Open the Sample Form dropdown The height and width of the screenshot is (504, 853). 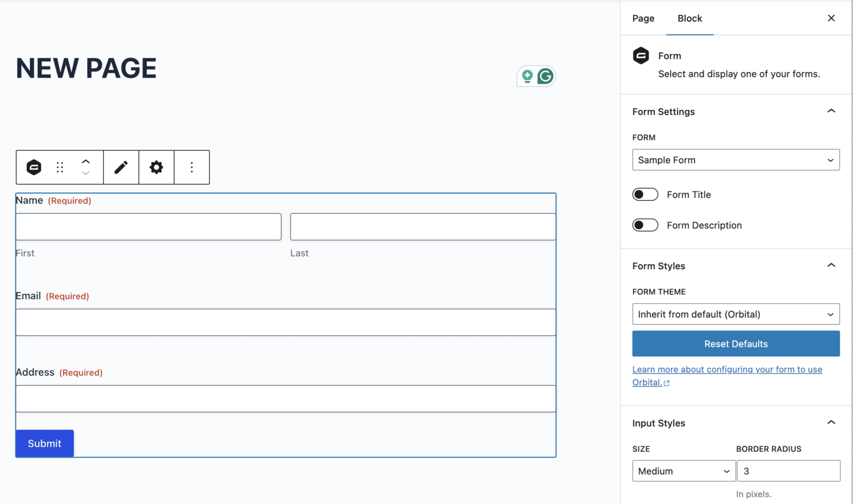(736, 160)
